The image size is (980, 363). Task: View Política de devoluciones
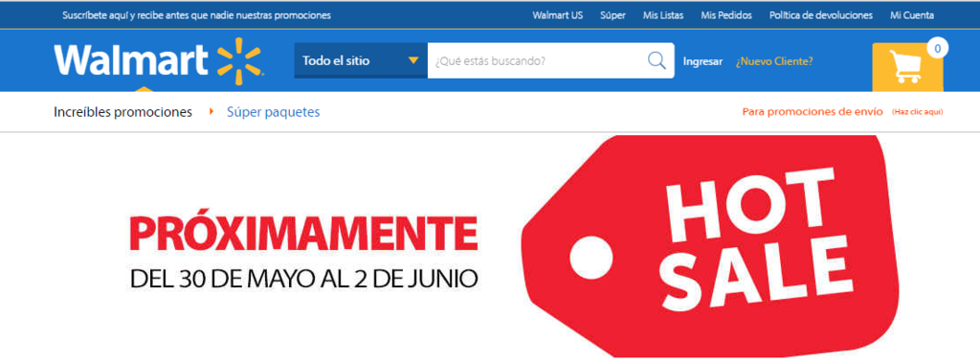820,15
